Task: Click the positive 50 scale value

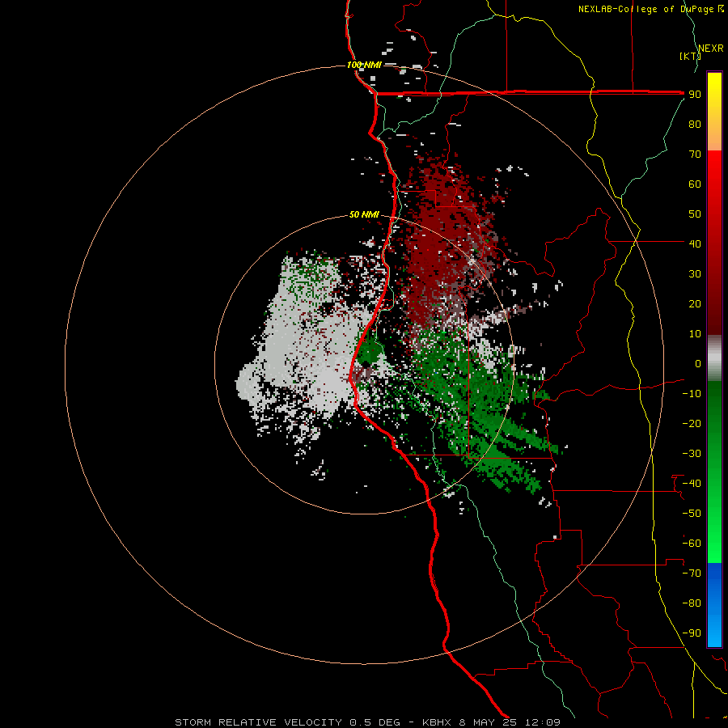Action: pos(695,214)
